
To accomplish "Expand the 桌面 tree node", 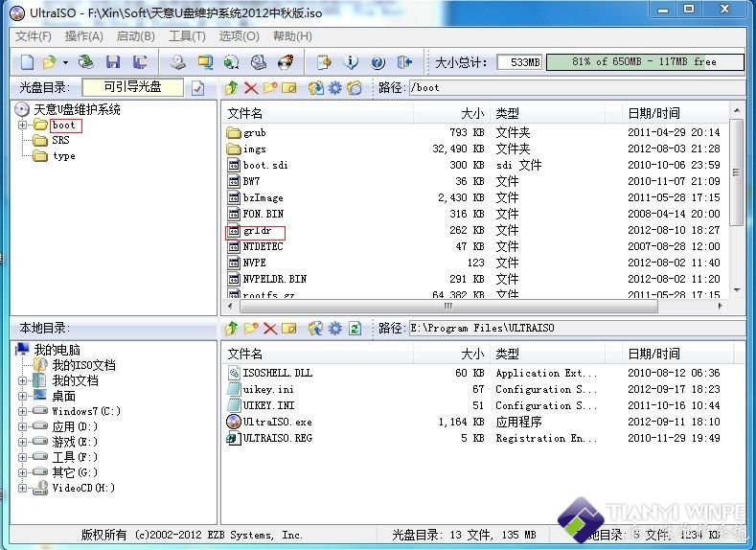I will tap(23, 397).
